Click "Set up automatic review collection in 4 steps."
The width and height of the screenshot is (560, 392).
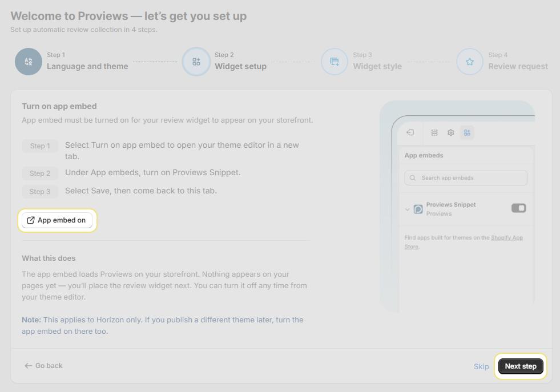coord(84,30)
